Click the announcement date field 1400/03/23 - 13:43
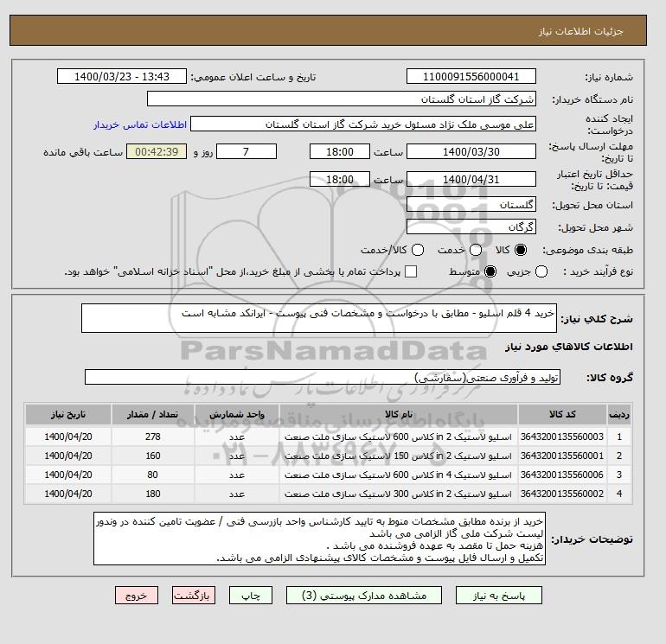This screenshot has width=666, height=644. (x=121, y=76)
